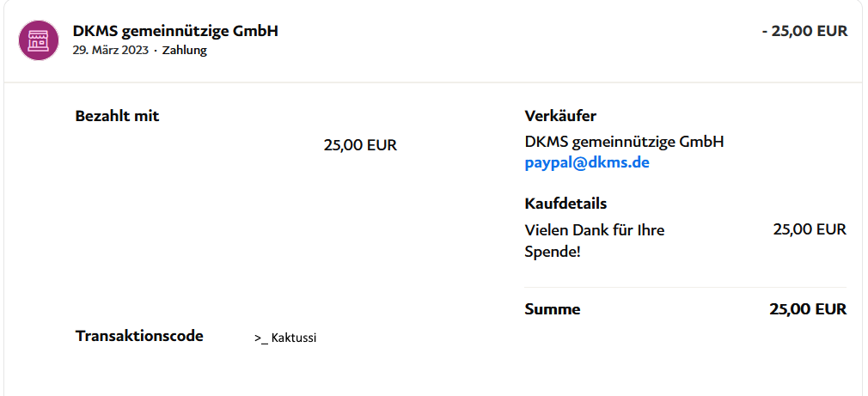Screen dimensions: 868x396
Task: Click the DKMS gemeinnützige GmbH header title
Action: 175,31
